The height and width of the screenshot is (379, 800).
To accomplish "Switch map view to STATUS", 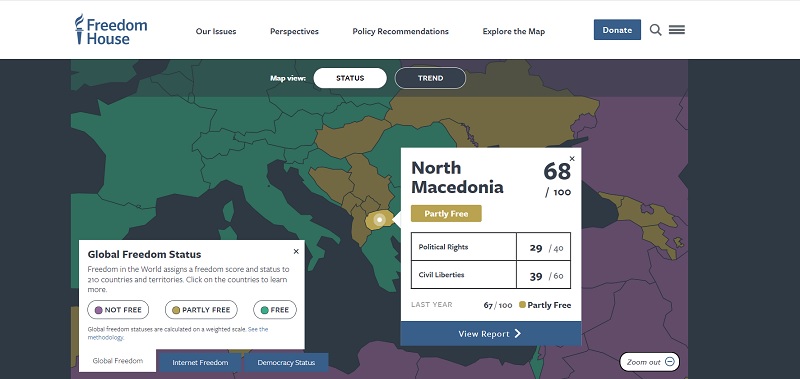I will pos(350,78).
